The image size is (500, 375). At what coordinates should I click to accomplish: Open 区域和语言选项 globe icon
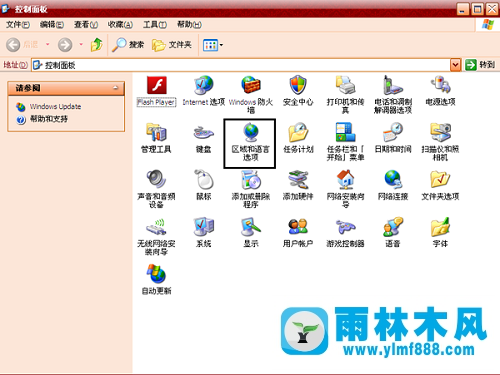[x=250, y=142]
